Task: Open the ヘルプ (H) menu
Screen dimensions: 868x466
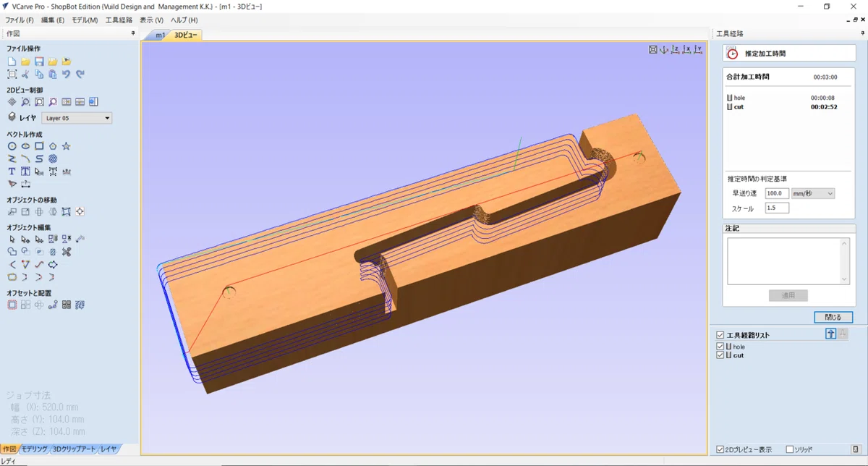Action: pyautogui.click(x=184, y=20)
